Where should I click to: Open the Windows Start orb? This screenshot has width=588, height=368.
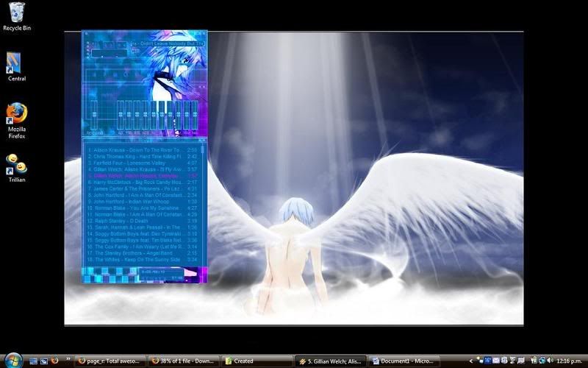pos(13,361)
